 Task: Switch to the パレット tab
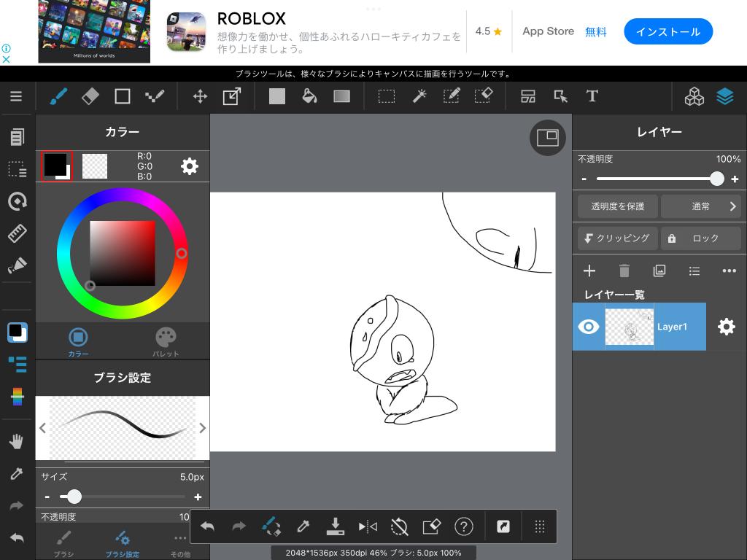(x=166, y=341)
